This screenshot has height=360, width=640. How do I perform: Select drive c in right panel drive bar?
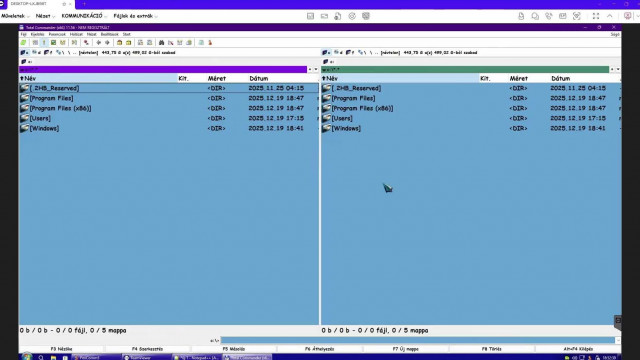pyautogui.click(x=326, y=53)
